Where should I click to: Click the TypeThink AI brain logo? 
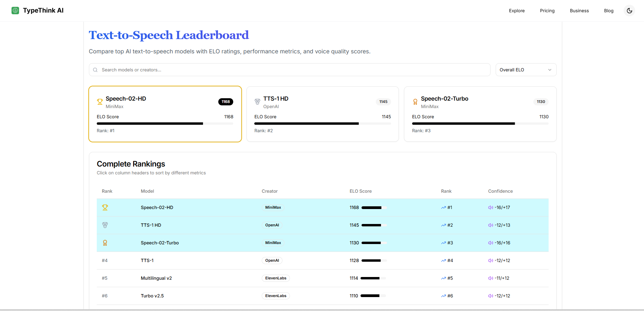click(x=15, y=10)
